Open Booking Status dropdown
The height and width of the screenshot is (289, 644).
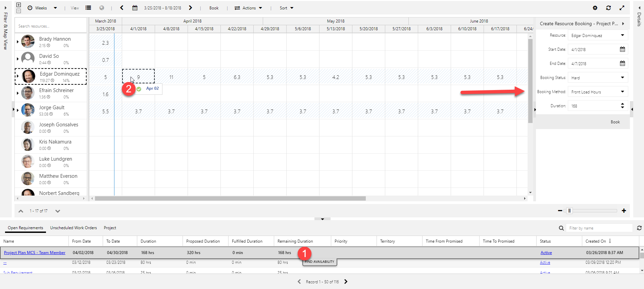pos(622,78)
